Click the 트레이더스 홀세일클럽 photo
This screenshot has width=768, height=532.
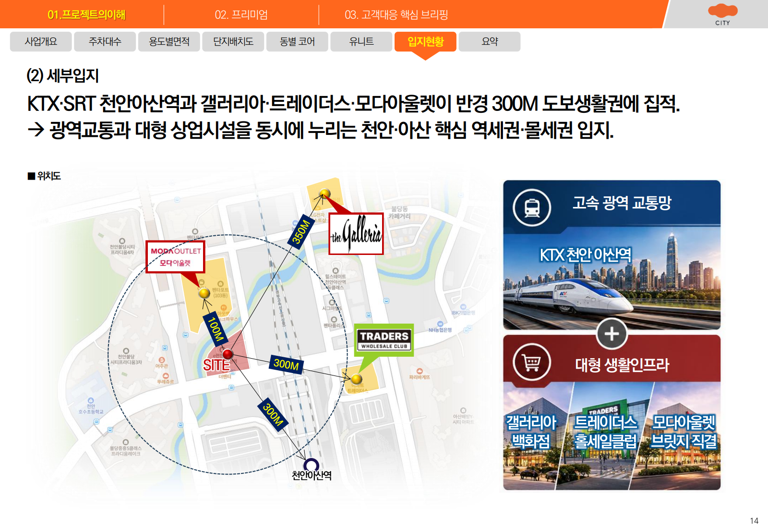pyautogui.click(x=606, y=436)
